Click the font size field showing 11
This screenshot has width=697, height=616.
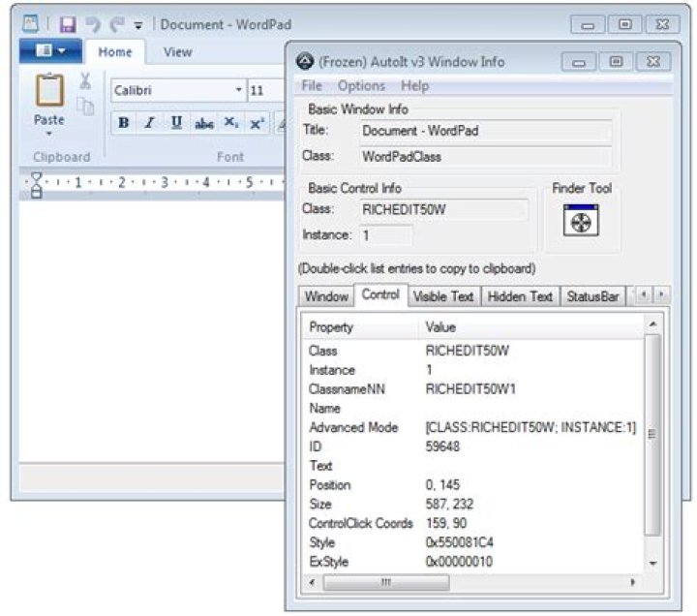click(x=266, y=91)
